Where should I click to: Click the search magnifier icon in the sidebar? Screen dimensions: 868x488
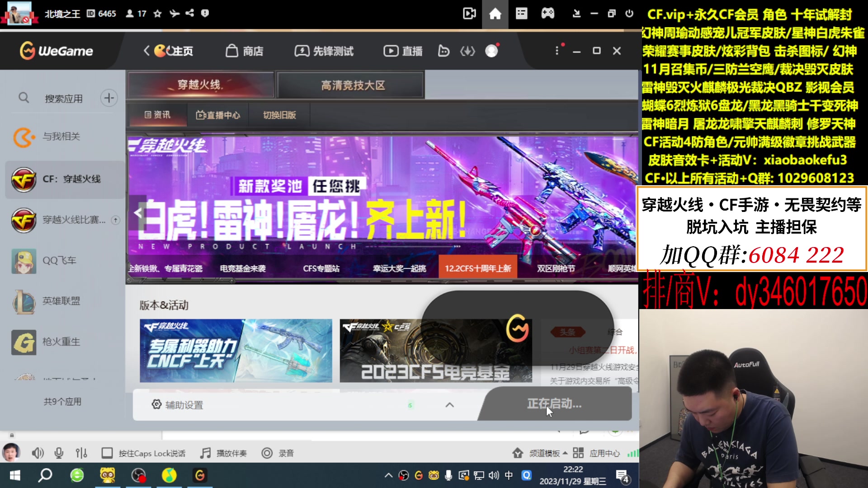point(24,98)
